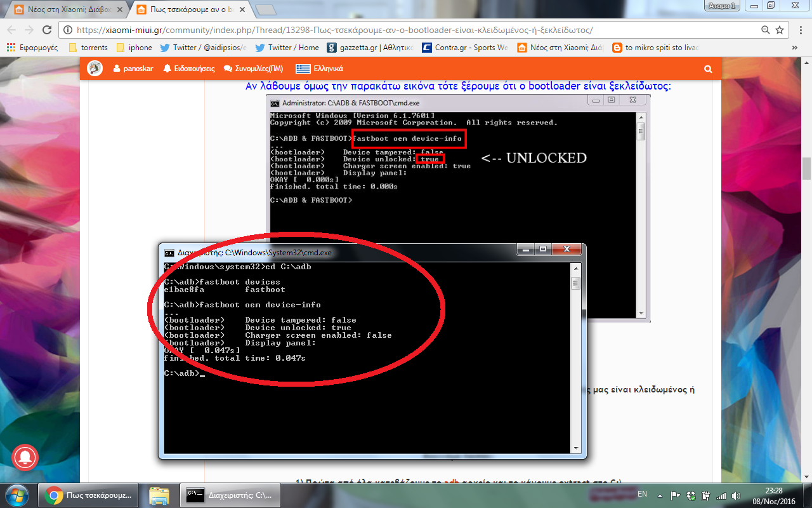
Task: Click 'Device tampered: false' line in cmd window
Action: pyautogui.click(x=260, y=320)
